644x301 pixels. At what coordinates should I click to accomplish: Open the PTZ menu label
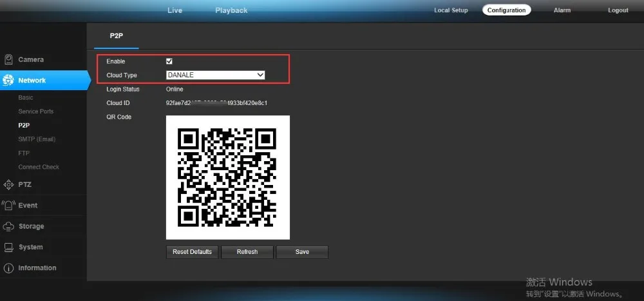(x=24, y=184)
